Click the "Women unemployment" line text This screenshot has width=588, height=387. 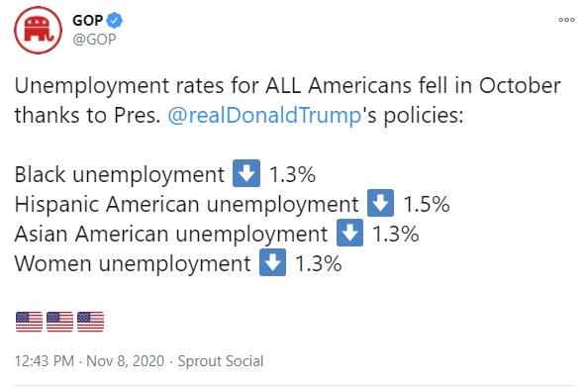tap(133, 263)
